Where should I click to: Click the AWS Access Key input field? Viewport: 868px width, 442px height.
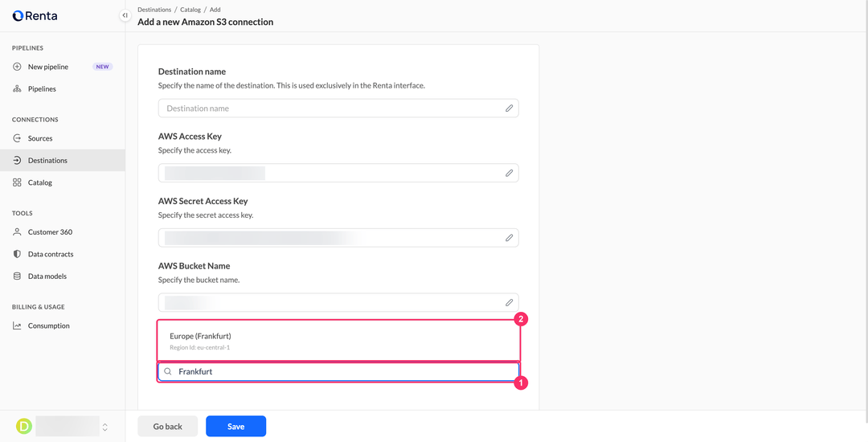click(x=338, y=173)
